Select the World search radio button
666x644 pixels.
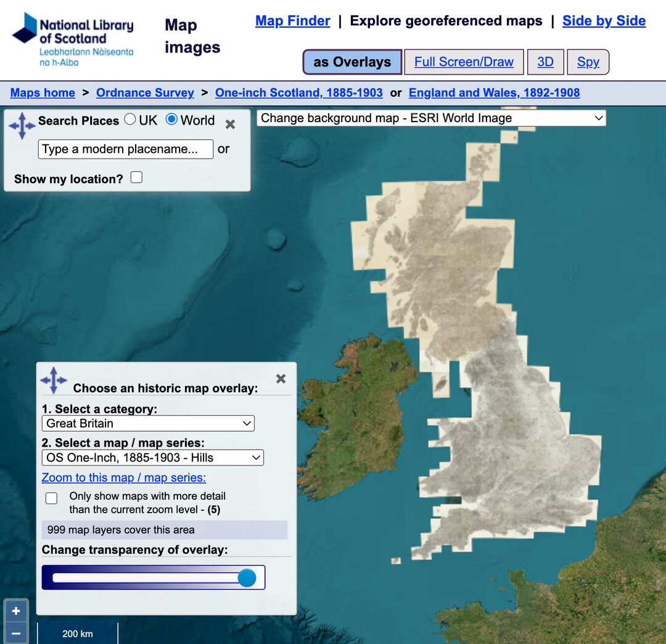click(171, 120)
